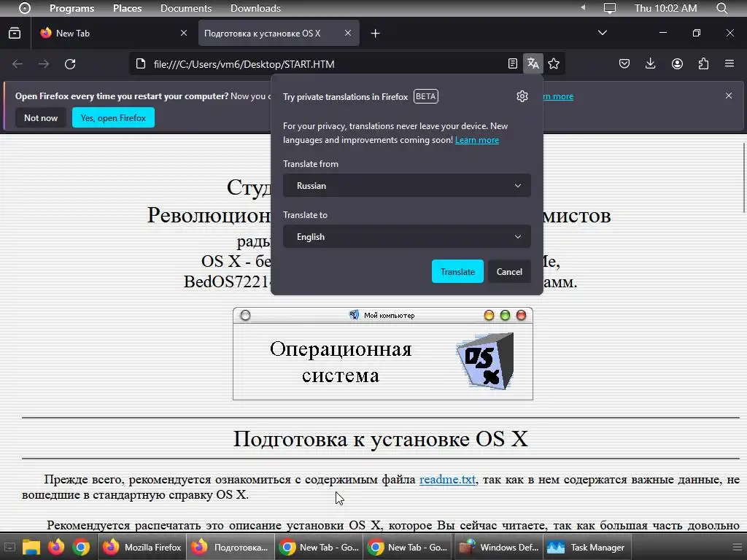Open the system menu circle icon top-left
Screen dimensions: 747x560
coord(25,8)
